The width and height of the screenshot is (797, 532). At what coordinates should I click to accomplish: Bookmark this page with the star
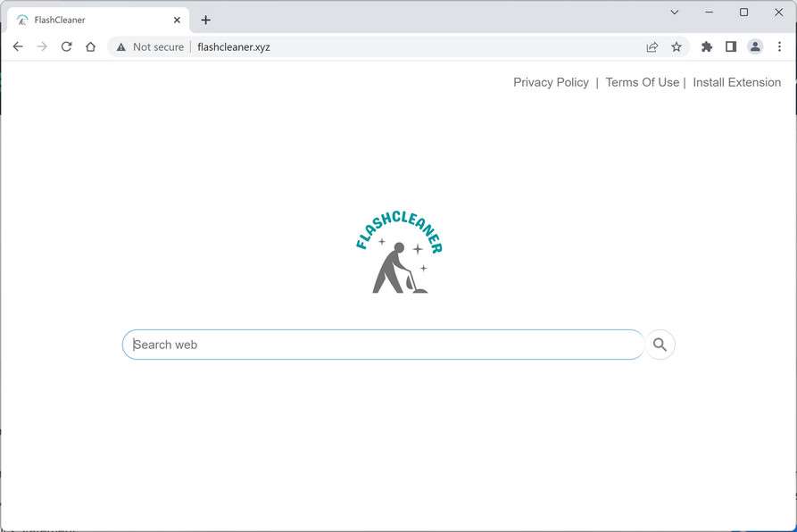(x=677, y=46)
